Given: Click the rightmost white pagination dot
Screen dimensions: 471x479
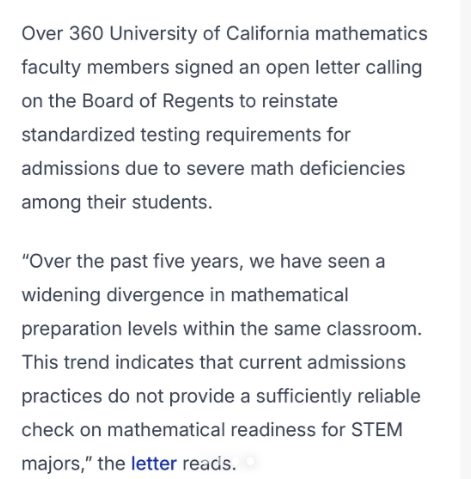Looking at the screenshot, I should click(x=250, y=461).
